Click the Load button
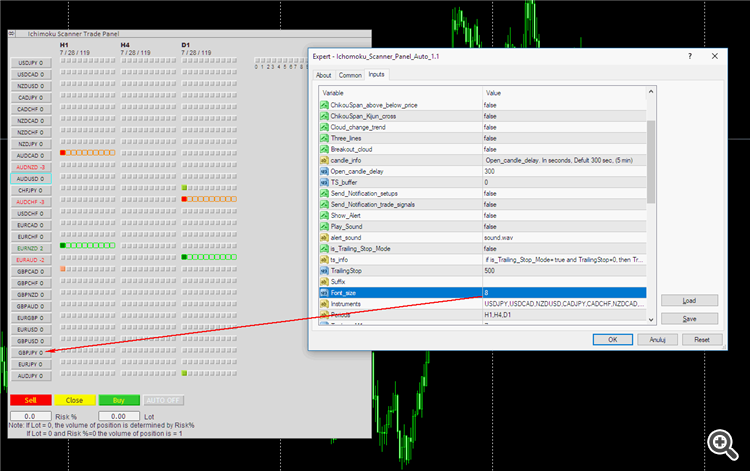Image resolution: width=750 pixels, height=471 pixels. [x=689, y=300]
